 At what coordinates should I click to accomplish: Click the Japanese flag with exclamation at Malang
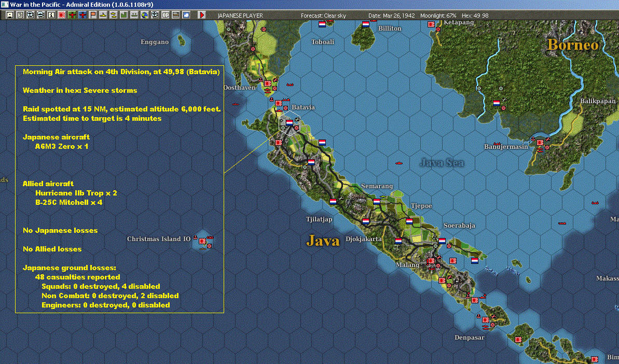point(431,261)
